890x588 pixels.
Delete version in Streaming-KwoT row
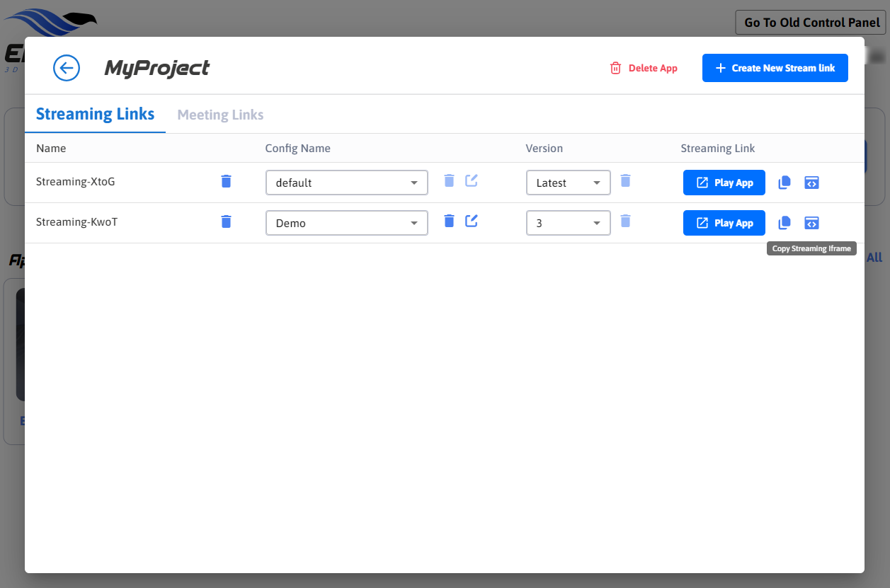625,221
